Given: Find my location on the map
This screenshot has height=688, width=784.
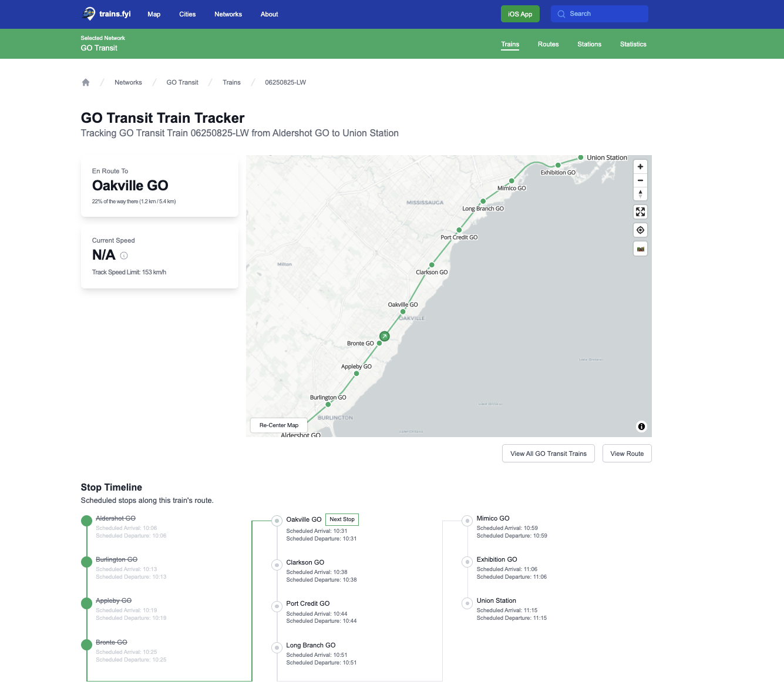Looking at the screenshot, I should [x=640, y=230].
